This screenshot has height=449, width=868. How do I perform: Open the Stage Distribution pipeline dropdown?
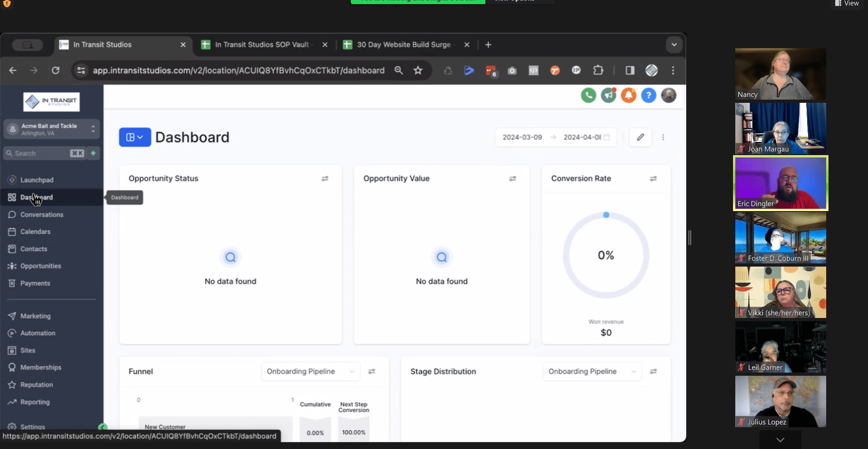(x=592, y=372)
